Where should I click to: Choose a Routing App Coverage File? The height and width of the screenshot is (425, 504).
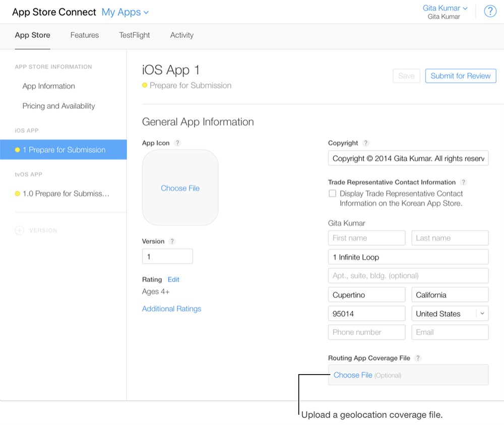(353, 375)
